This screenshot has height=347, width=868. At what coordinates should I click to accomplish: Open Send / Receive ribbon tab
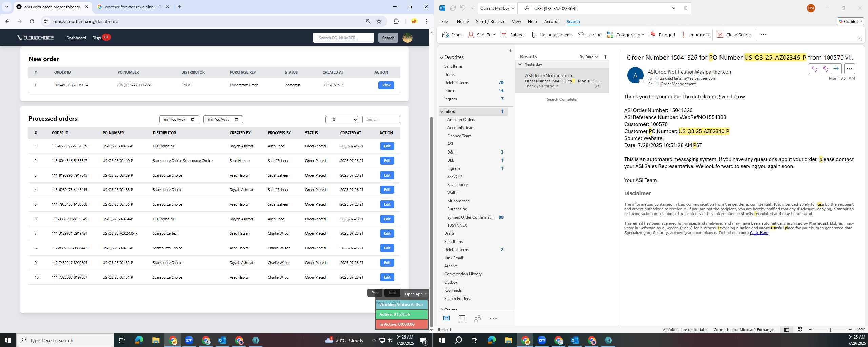click(x=490, y=21)
